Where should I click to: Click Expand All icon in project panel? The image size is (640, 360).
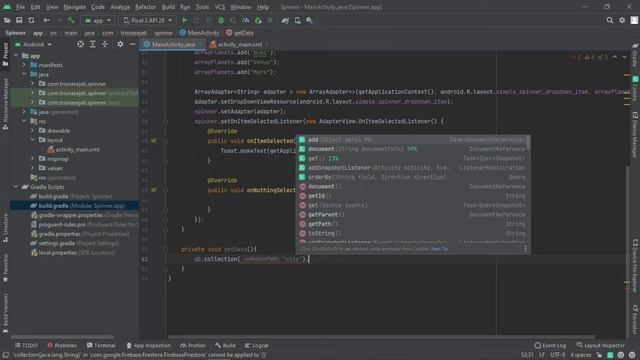93,44
